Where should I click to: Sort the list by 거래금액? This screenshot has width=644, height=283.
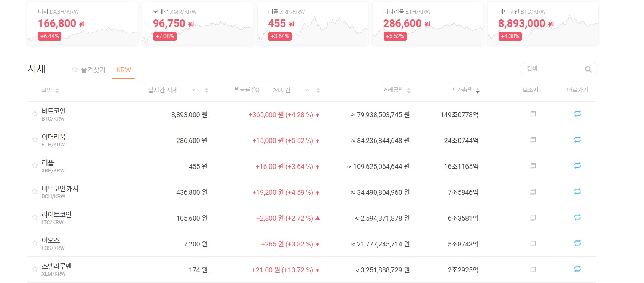click(x=396, y=90)
